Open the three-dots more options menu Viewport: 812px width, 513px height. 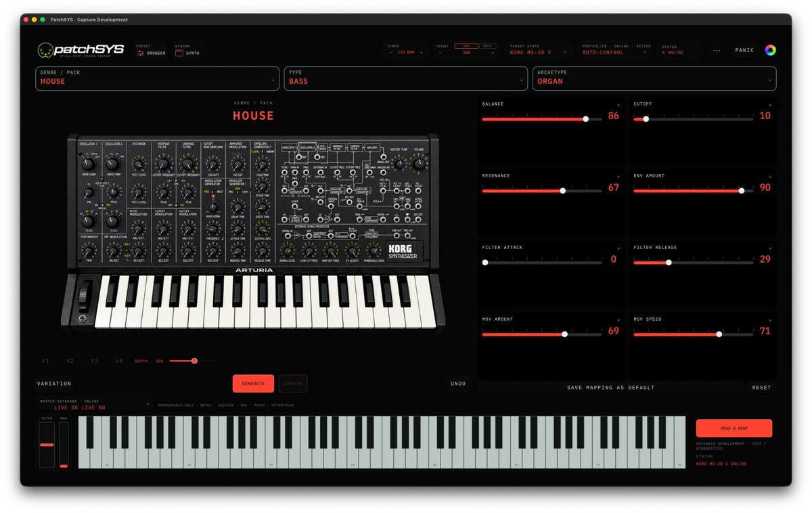tap(717, 51)
